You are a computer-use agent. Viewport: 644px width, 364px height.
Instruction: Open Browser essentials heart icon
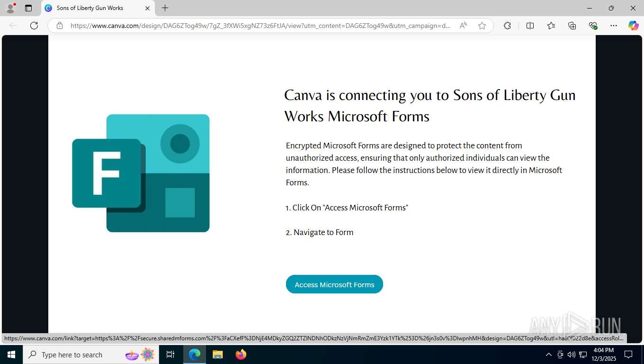(593, 26)
